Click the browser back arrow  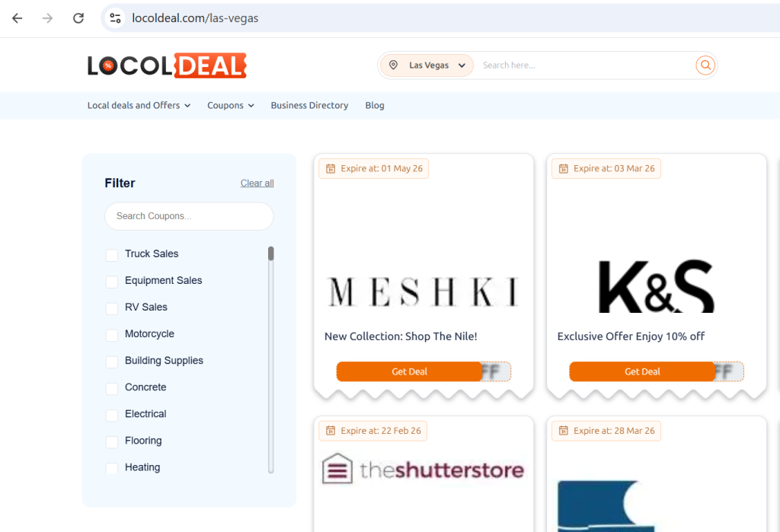pos(18,18)
